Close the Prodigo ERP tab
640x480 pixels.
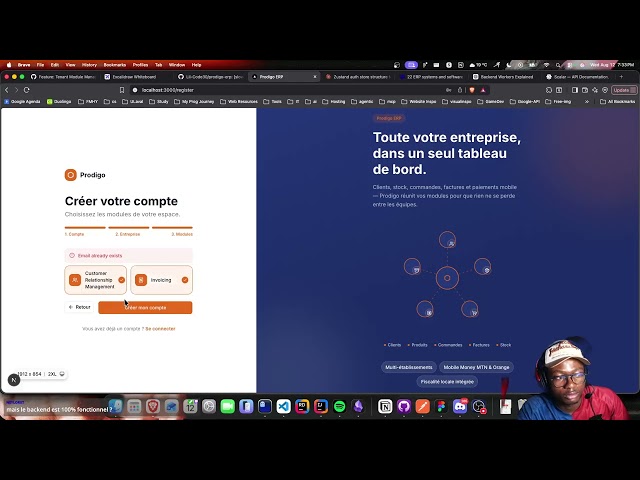click(x=315, y=77)
